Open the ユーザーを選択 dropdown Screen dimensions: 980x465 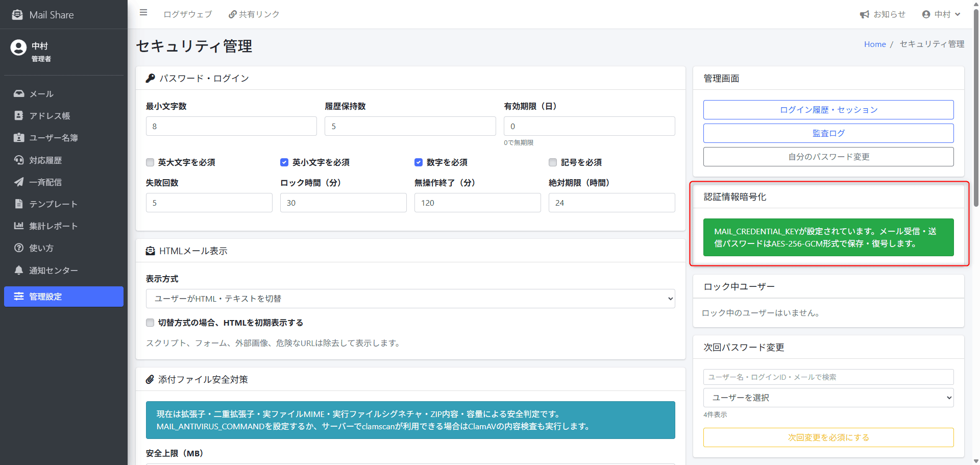pos(828,398)
